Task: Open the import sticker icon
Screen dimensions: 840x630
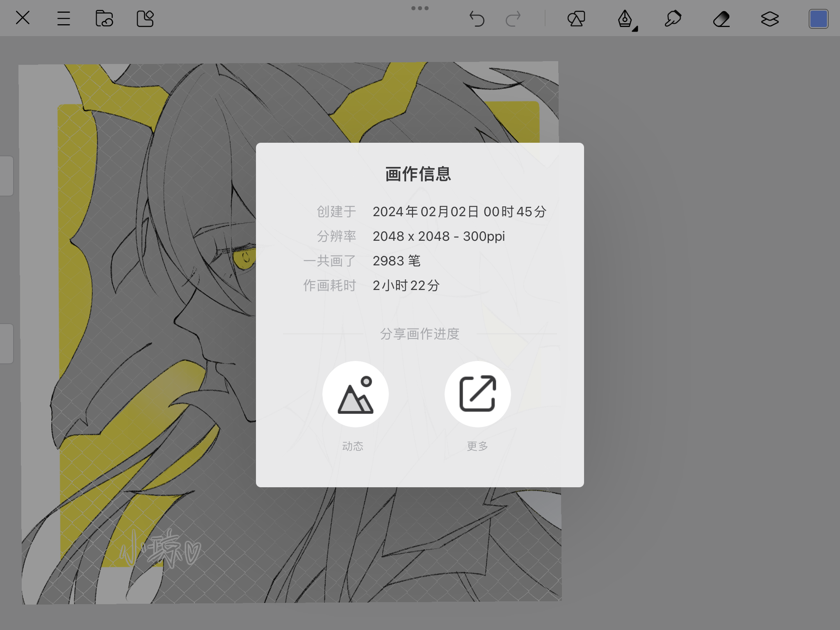Action: coord(145,18)
